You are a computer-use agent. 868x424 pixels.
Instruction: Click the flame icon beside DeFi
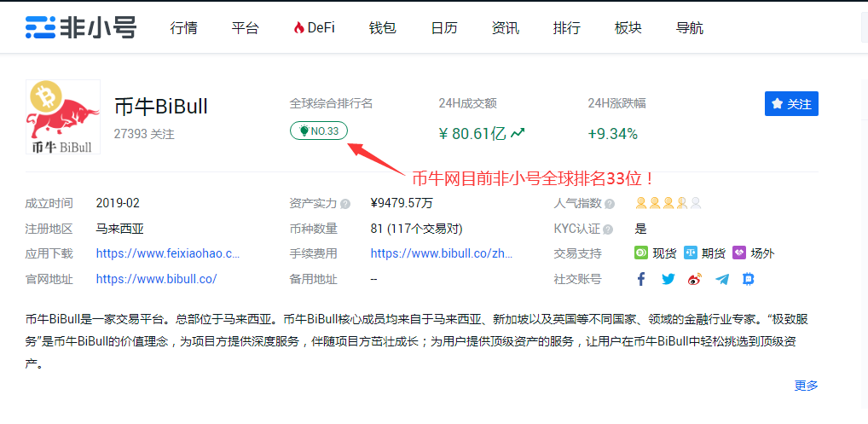pos(299,27)
